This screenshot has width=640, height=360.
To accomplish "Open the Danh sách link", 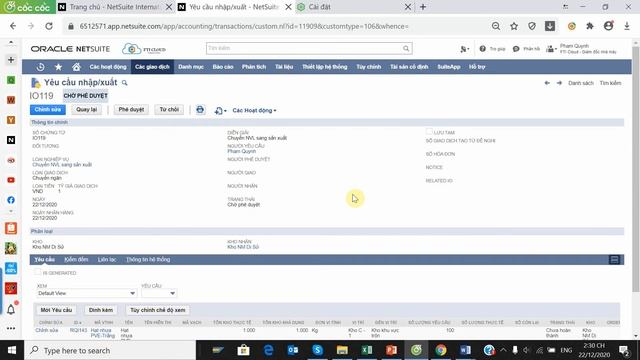I will 581,83.
